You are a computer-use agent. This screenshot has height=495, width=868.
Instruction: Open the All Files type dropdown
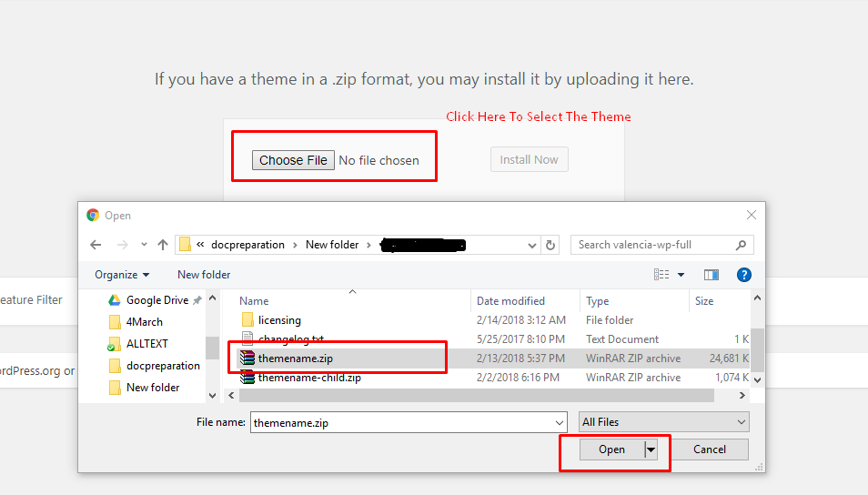coord(663,422)
